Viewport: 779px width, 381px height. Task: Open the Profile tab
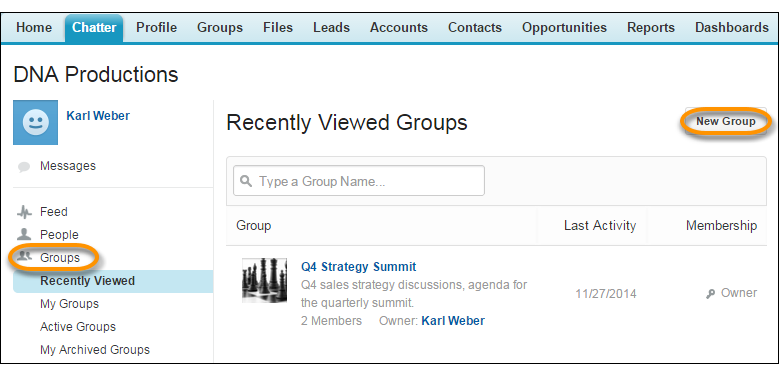point(156,28)
